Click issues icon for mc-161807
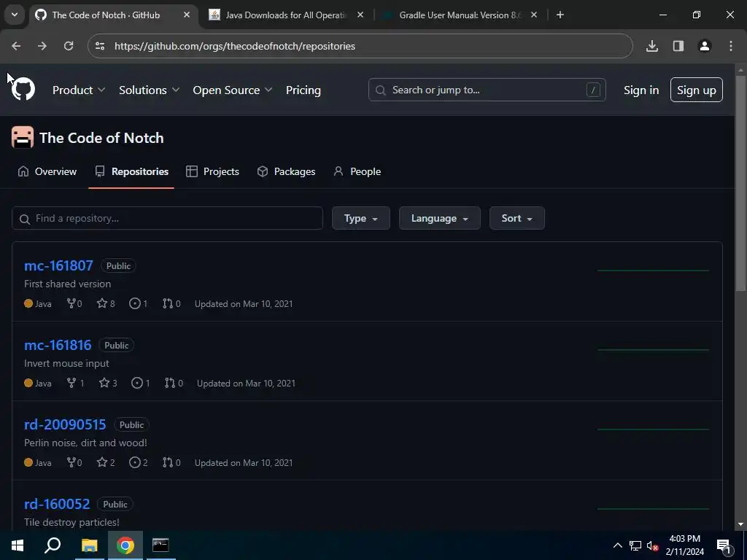 (135, 303)
